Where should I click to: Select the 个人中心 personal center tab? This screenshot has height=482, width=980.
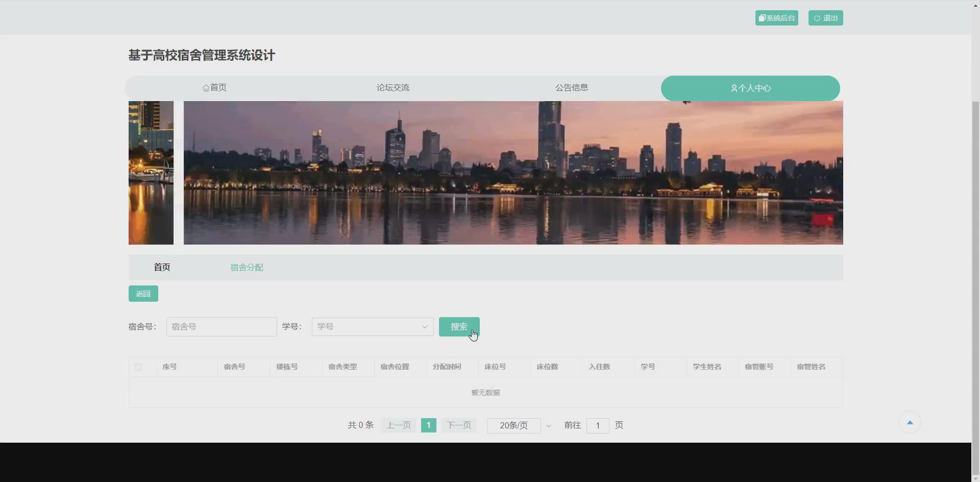point(750,88)
